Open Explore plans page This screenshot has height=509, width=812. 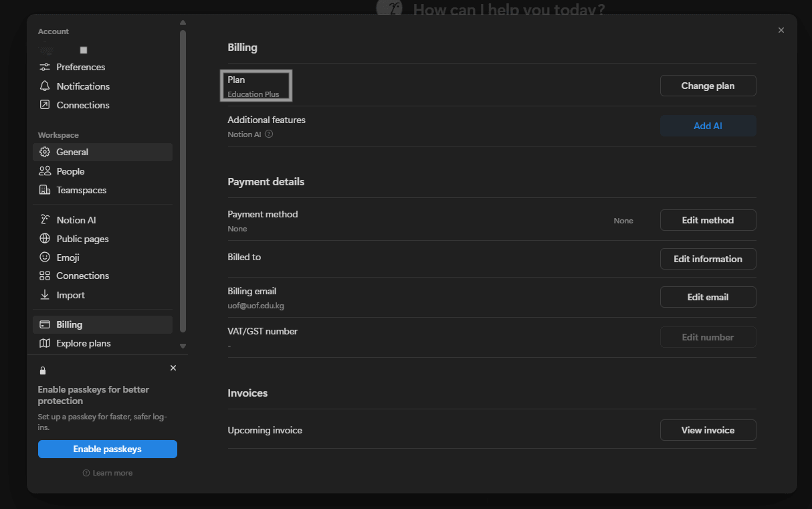[102, 343]
